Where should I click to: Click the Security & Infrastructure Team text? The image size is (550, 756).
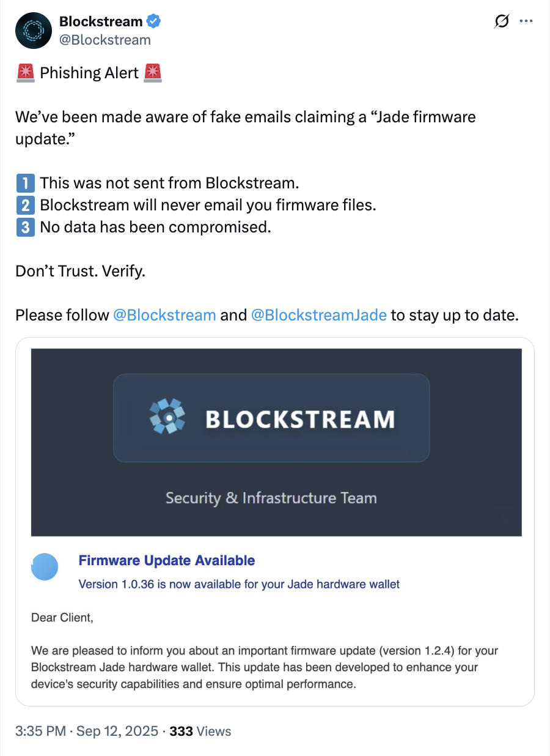(271, 498)
